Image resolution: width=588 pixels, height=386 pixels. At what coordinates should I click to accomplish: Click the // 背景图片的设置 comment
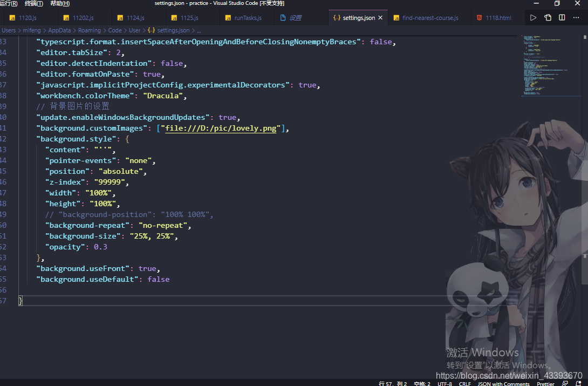73,106
